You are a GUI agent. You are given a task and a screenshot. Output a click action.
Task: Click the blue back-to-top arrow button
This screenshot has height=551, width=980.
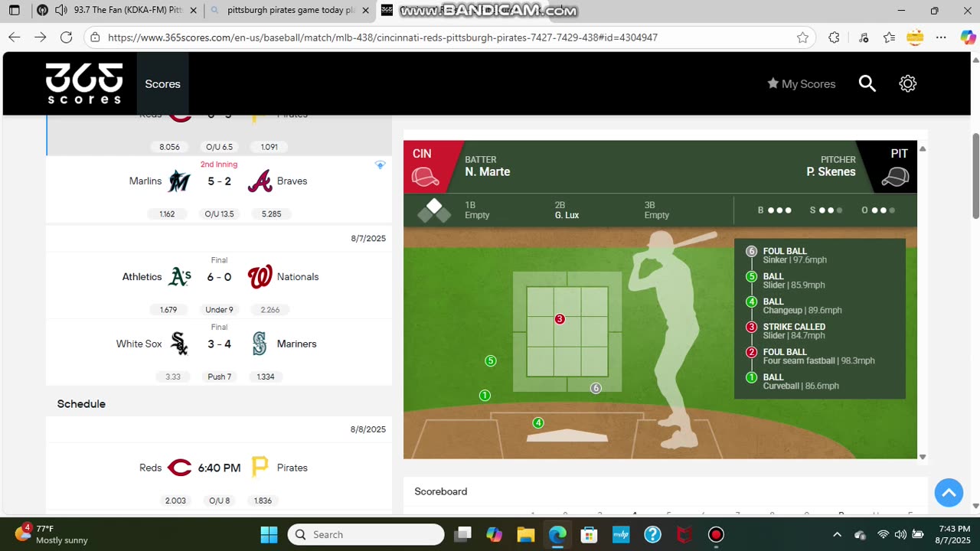coord(949,493)
